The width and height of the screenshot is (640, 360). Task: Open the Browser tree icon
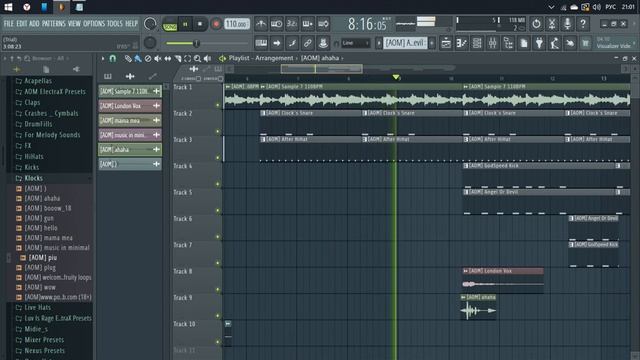pyautogui.click(x=508, y=43)
